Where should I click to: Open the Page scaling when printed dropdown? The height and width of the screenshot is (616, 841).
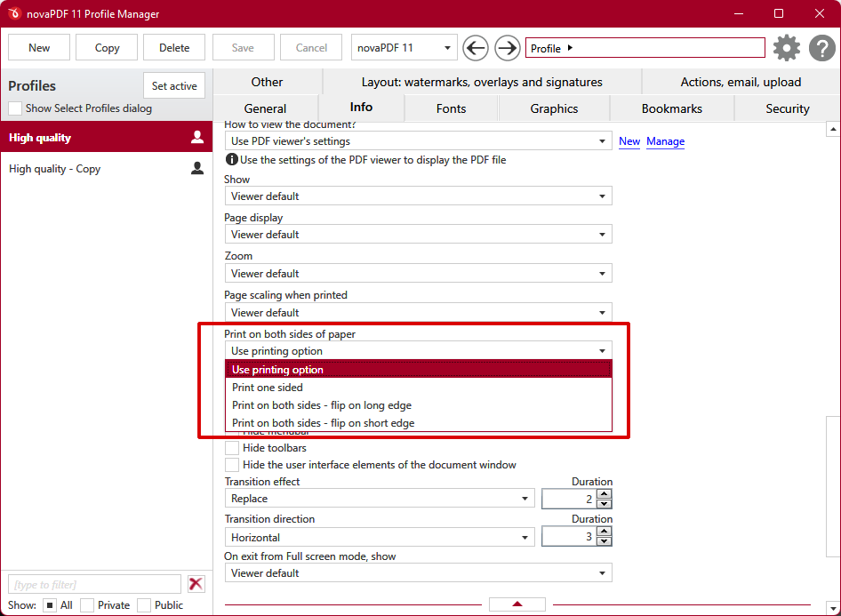click(419, 313)
